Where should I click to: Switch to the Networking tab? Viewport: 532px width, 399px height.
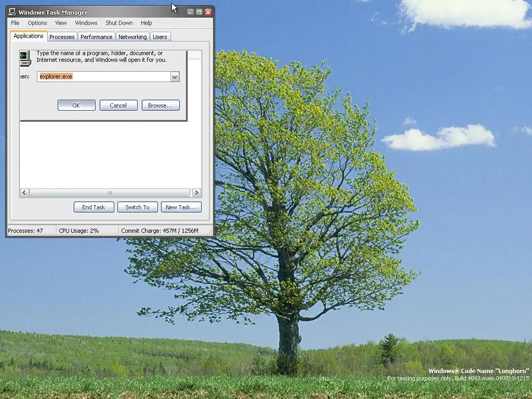132,37
